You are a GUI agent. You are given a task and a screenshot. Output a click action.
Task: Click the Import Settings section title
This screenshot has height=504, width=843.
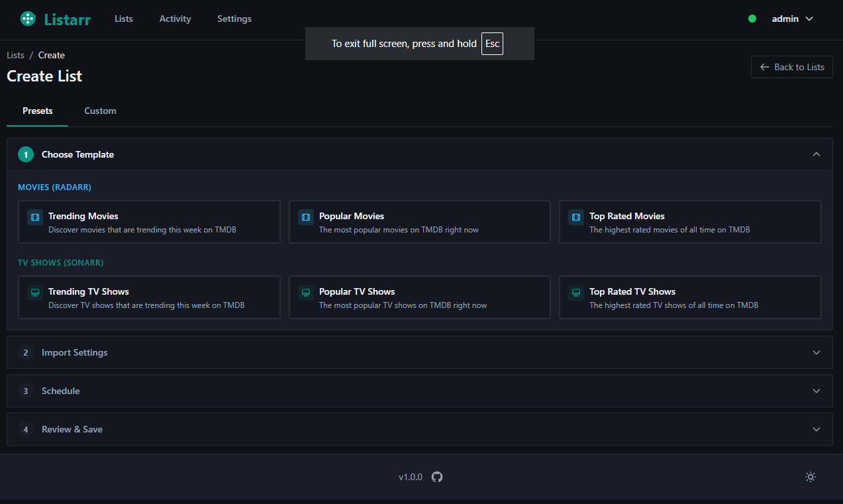[x=75, y=352]
